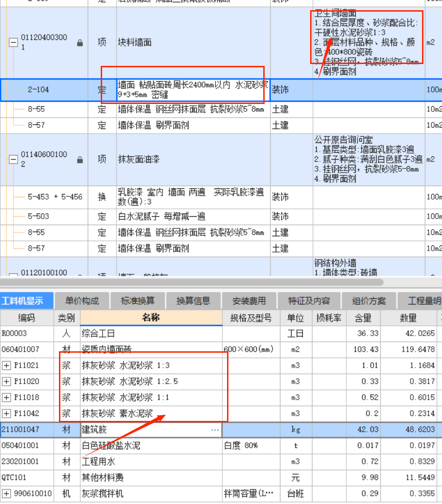Click the 类别 column header

point(66,318)
